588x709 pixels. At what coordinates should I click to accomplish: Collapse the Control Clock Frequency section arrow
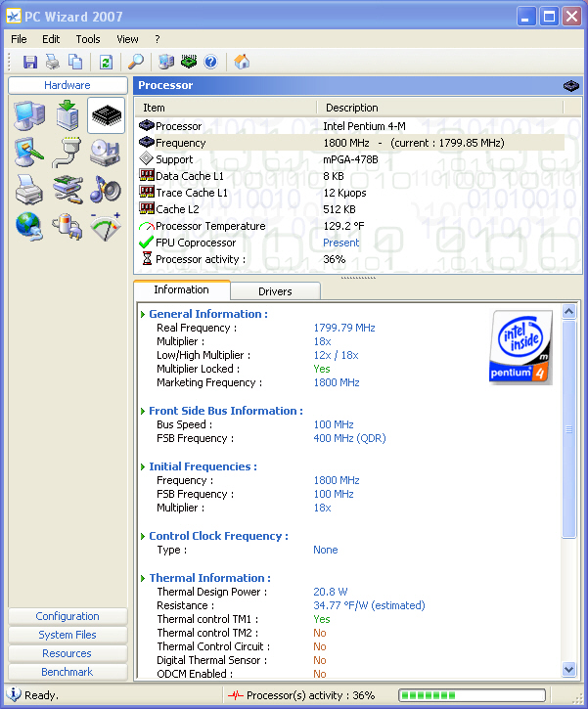(x=143, y=536)
